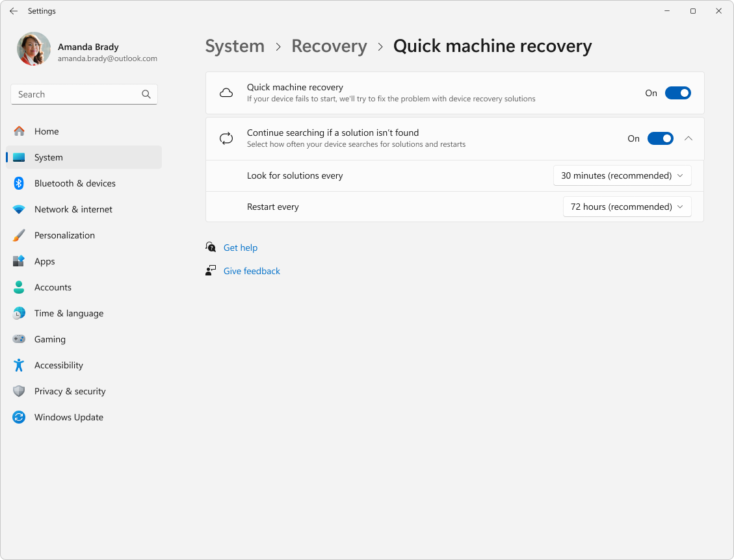Click the back arrow in title bar
This screenshot has width=734, height=560.
tap(14, 11)
